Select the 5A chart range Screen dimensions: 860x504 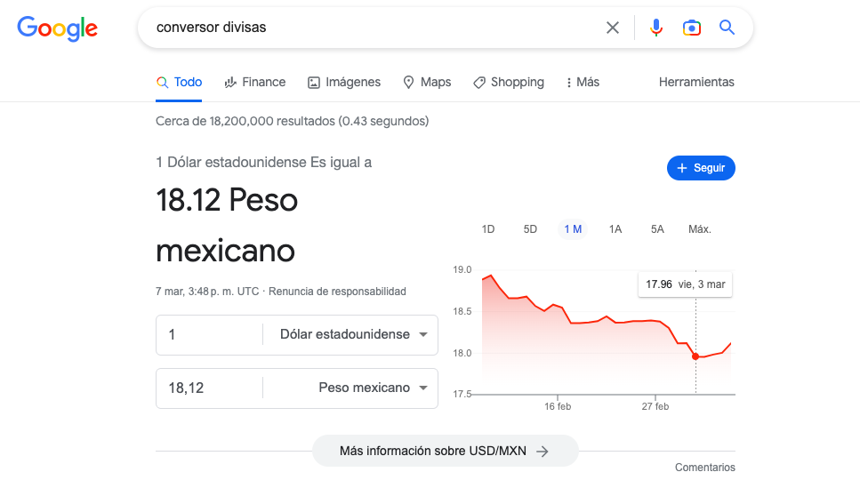click(x=657, y=229)
